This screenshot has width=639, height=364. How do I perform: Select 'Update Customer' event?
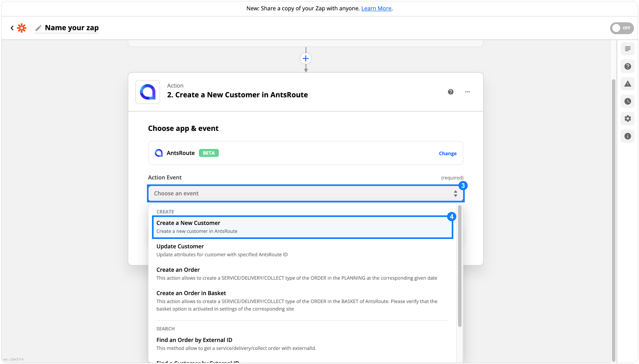[x=302, y=250]
